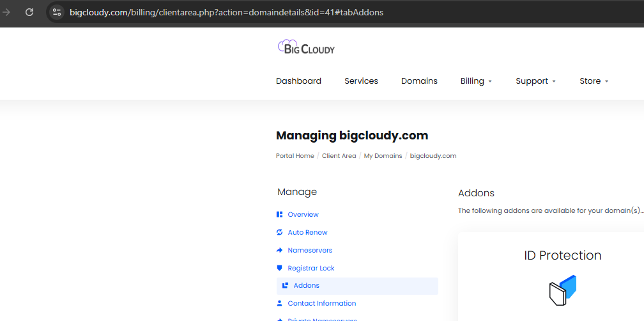Click the Contact Information person icon

pyautogui.click(x=280, y=303)
